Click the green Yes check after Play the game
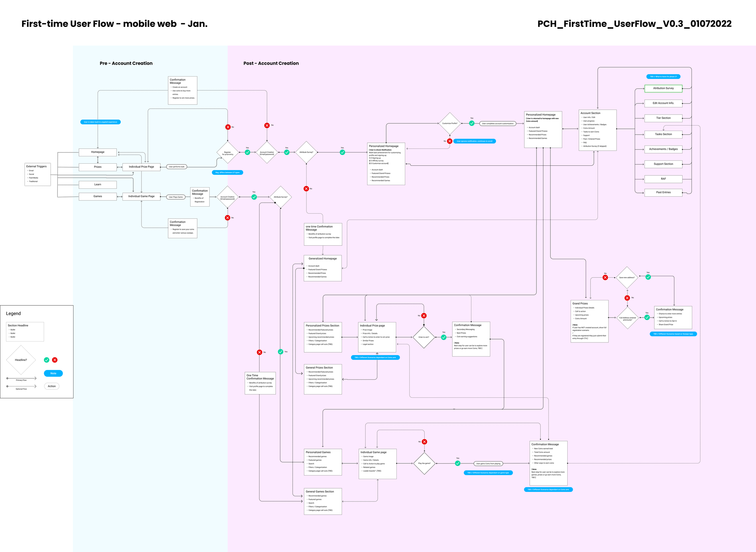This screenshot has height=552, width=756. point(458,463)
